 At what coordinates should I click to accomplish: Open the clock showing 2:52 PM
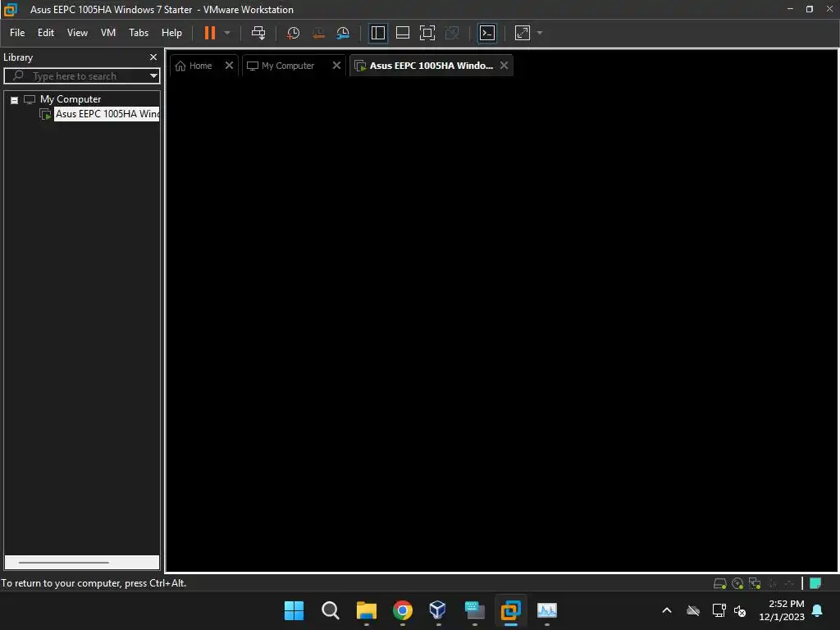point(782,610)
